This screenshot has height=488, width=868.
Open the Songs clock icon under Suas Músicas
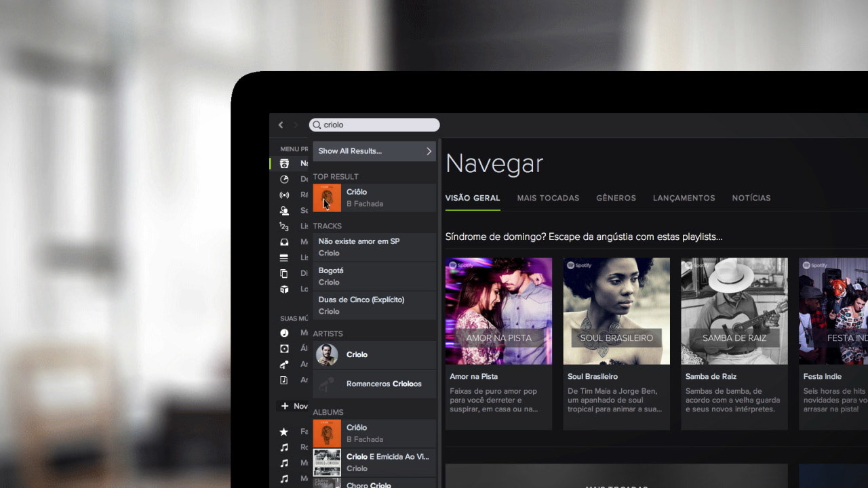[x=284, y=333]
